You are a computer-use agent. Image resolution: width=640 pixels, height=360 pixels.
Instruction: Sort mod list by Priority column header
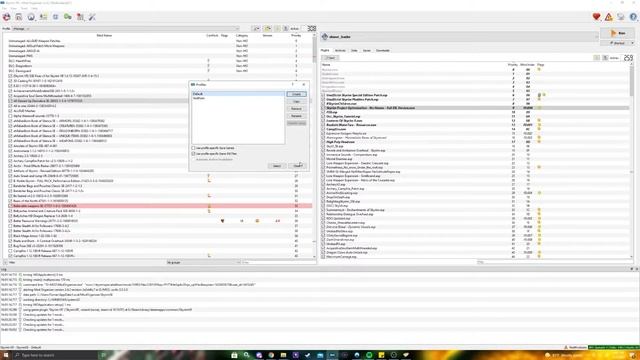296,36
